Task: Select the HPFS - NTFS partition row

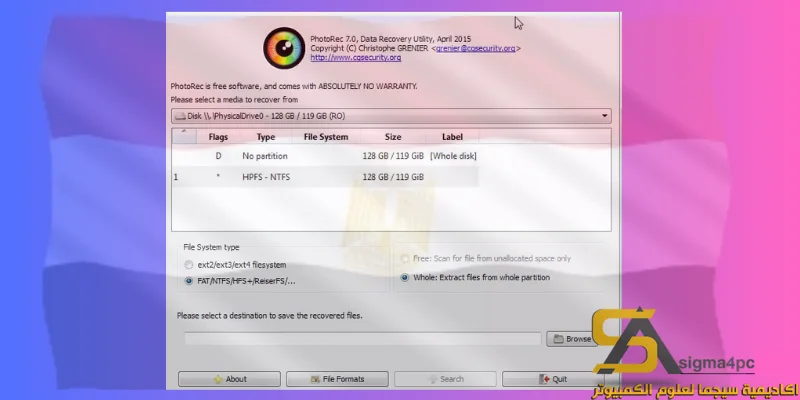Action: pos(326,177)
